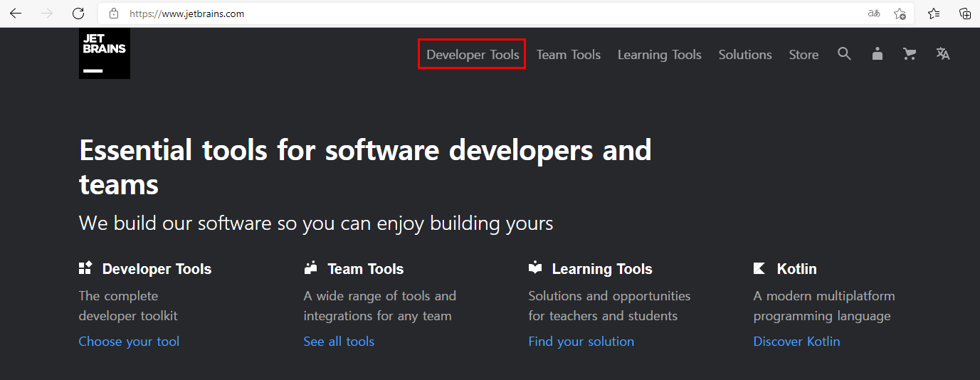The image size is (980, 380).
Task: Click the Learning Tools section icon
Action: [535, 268]
